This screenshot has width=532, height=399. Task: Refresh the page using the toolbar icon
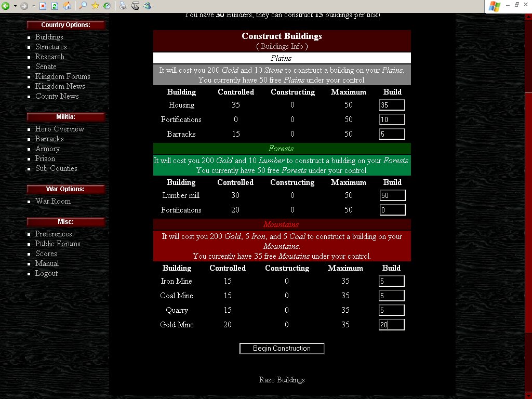point(54,6)
